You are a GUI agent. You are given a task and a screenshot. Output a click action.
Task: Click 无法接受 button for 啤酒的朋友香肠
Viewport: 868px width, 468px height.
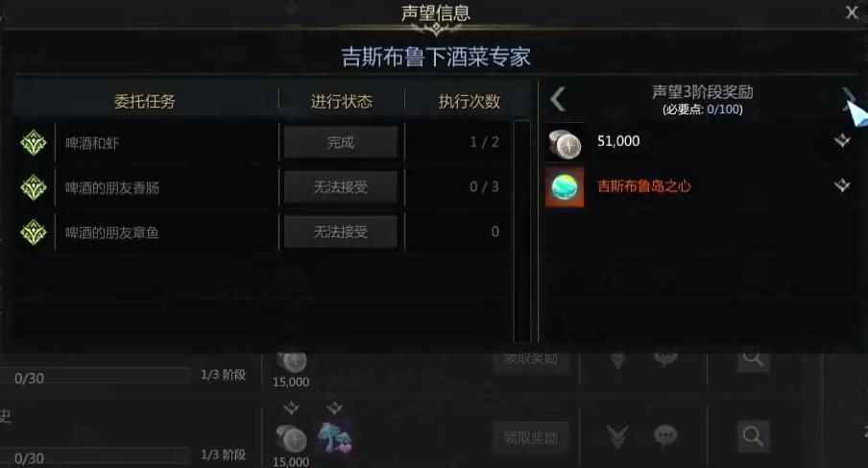click(x=341, y=187)
